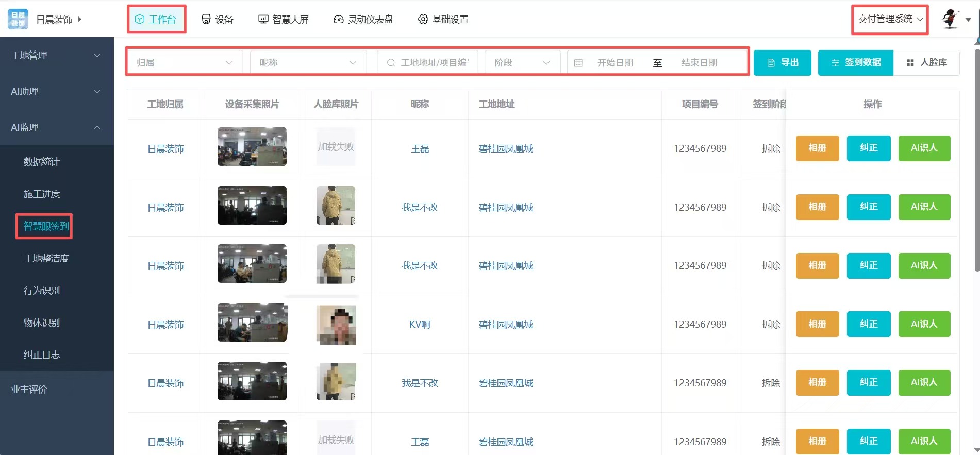Click 相册 button in 王磊's first row
This screenshot has height=455, width=980.
pyautogui.click(x=817, y=148)
